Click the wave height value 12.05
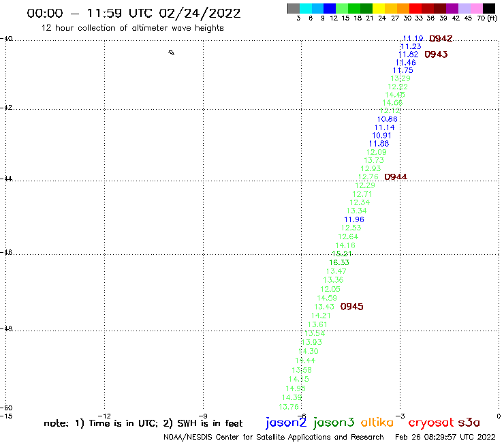504x443 pixels. point(330,289)
